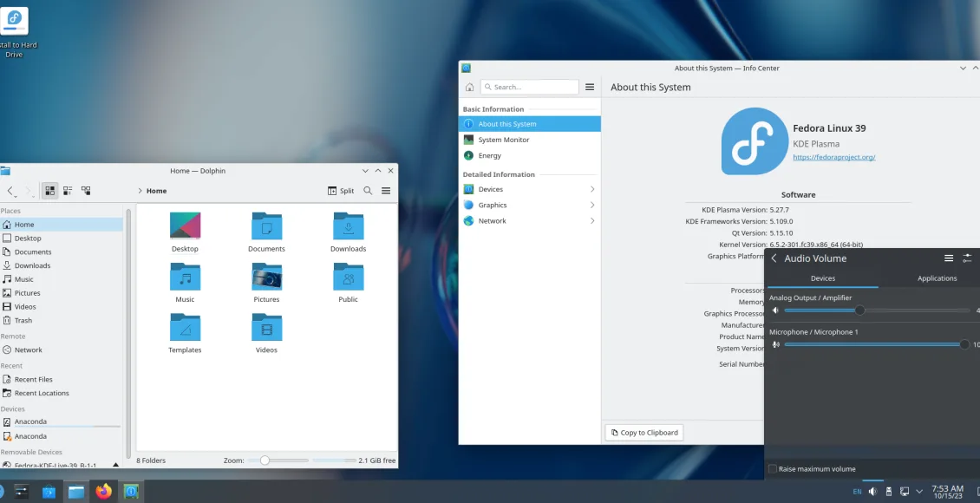Image resolution: width=980 pixels, height=503 pixels.
Task: Expand the Devices category in Info Center
Action: [529, 189]
